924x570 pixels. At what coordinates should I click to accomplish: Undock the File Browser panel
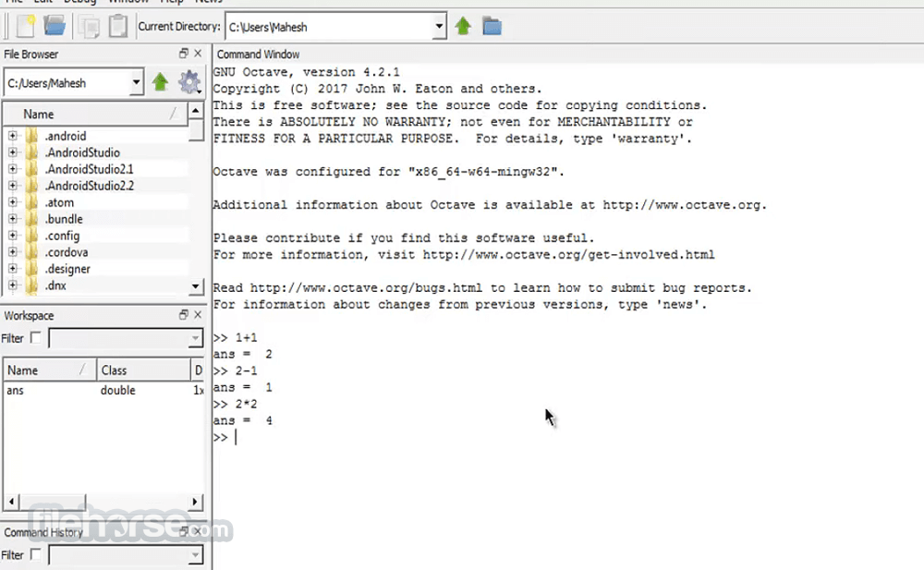click(183, 53)
